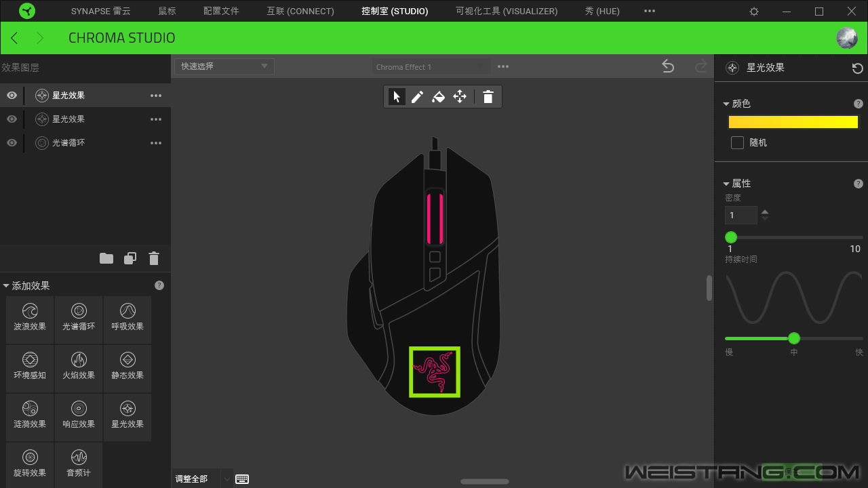This screenshot has width=868, height=488.
Task: Open help for 添加效果 section
Action: point(159,285)
